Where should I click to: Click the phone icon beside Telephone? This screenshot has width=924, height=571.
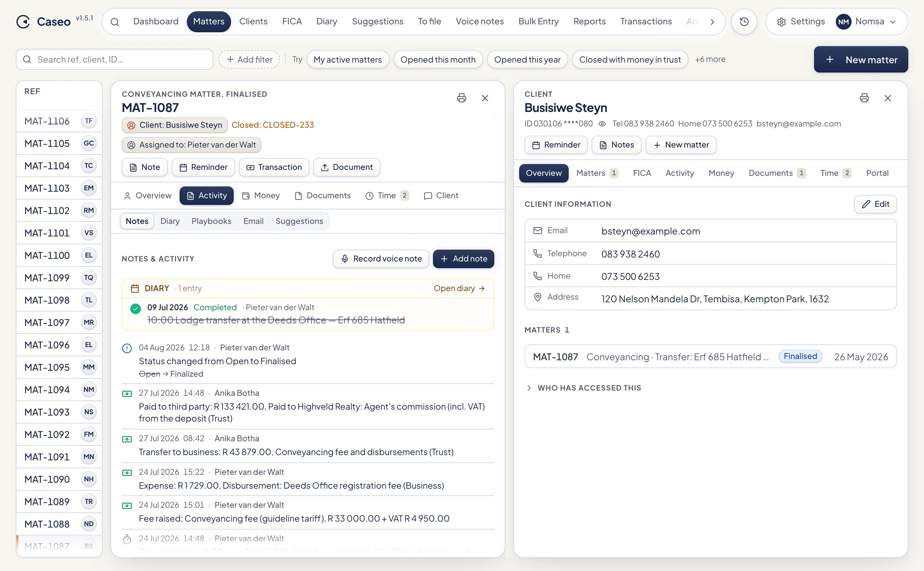point(537,254)
